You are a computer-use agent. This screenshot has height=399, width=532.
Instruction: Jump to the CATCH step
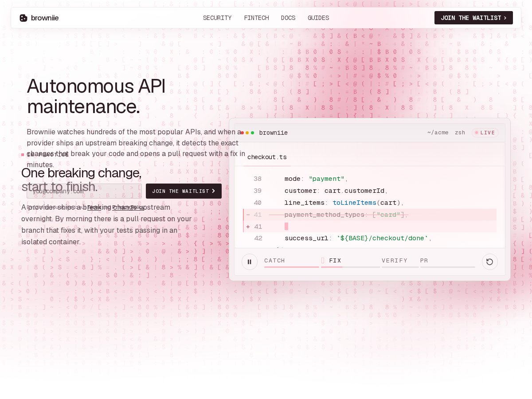[x=291, y=262]
